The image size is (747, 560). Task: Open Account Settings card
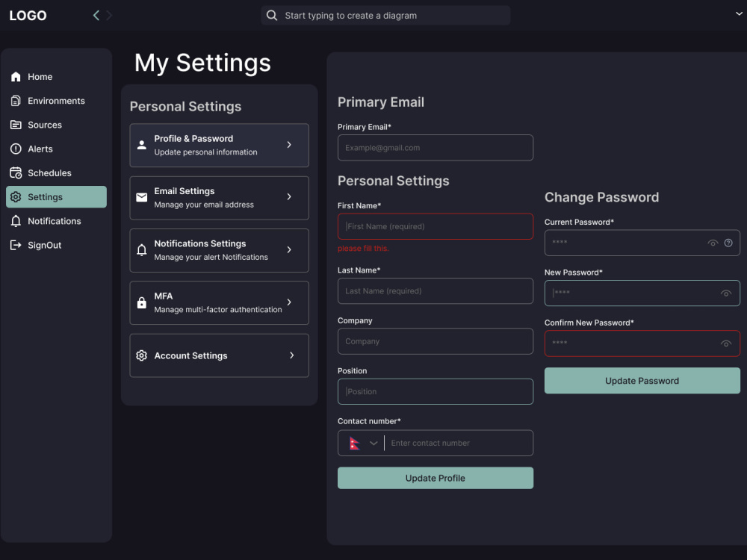click(219, 355)
